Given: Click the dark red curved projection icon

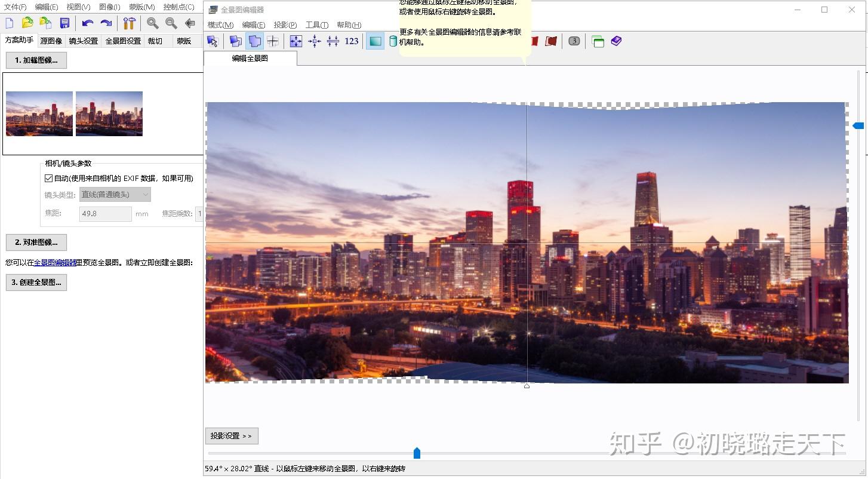Looking at the screenshot, I should (551, 41).
